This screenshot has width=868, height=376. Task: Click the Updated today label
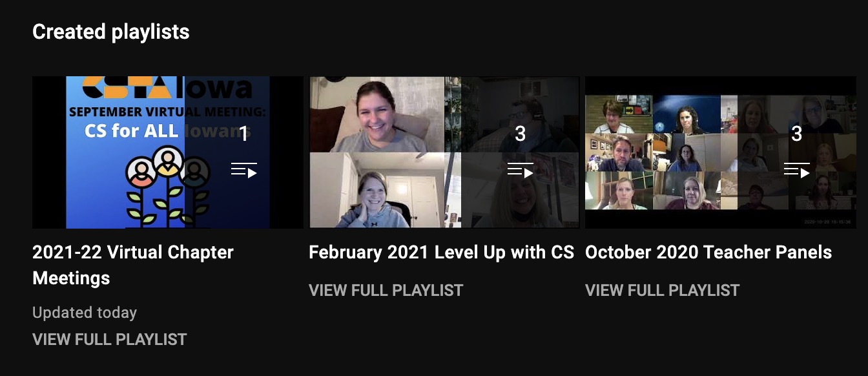coord(85,313)
